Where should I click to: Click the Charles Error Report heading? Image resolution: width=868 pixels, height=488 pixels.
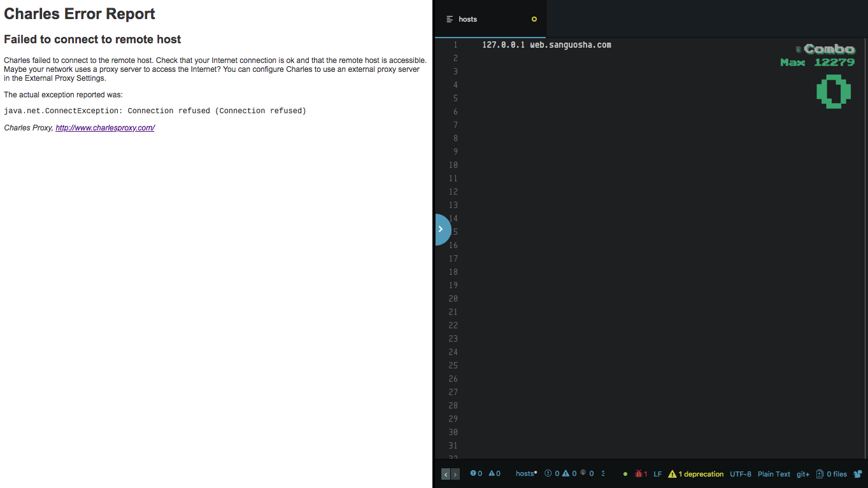pyautogui.click(x=80, y=14)
